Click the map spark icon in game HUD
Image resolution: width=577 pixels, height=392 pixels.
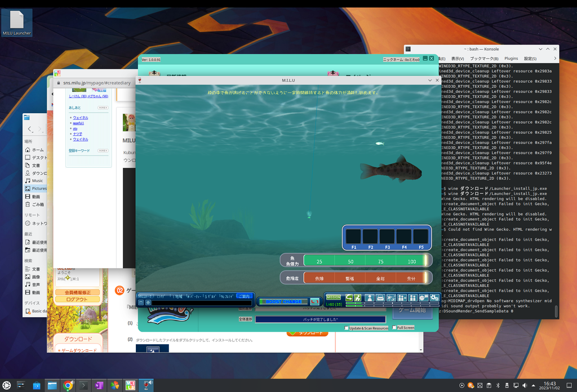click(391, 297)
